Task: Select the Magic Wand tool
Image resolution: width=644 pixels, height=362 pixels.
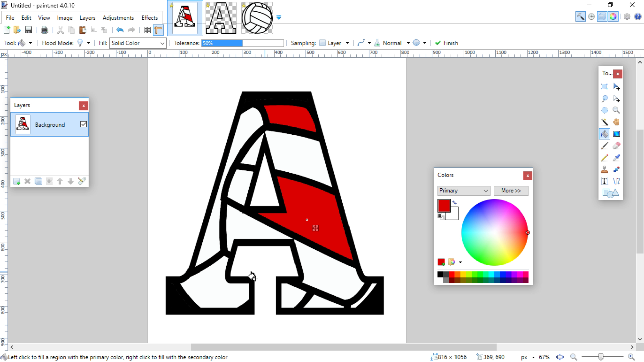Action: point(604,122)
